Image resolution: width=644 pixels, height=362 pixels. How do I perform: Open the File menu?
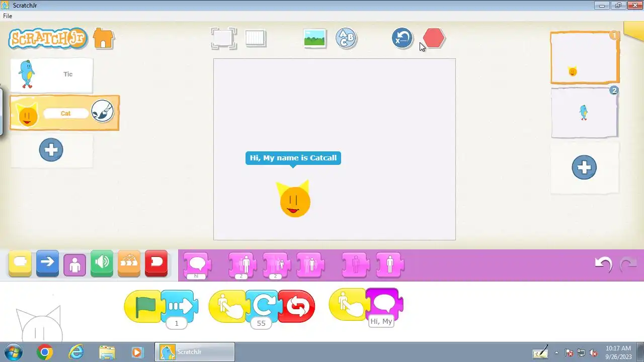click(x=8, y=16)
